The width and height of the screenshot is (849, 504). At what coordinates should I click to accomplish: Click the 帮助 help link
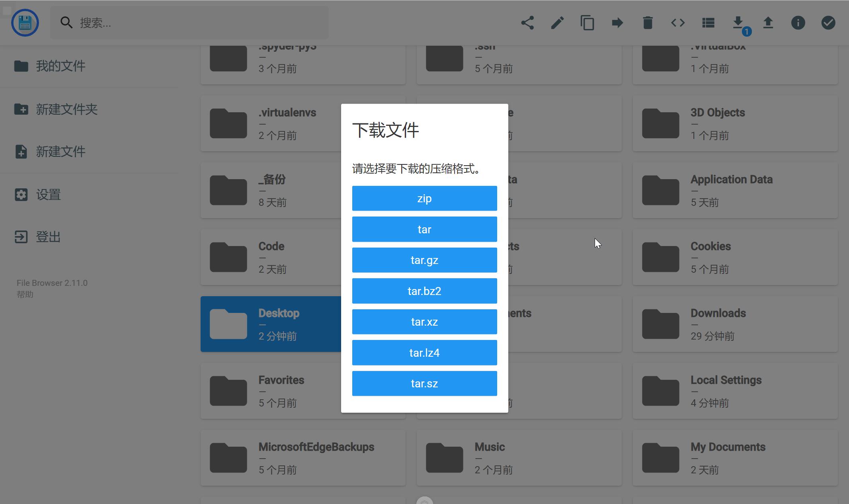pos(25,295)
